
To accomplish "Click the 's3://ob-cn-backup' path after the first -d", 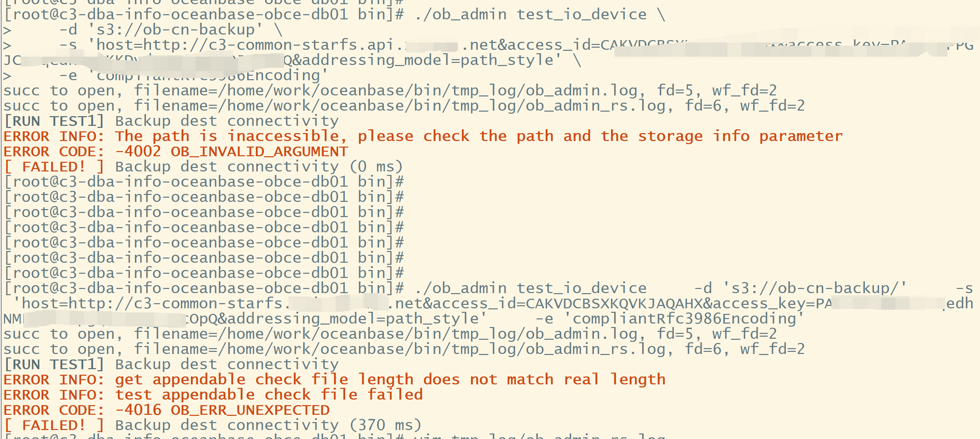I will (x=175, y=30).
